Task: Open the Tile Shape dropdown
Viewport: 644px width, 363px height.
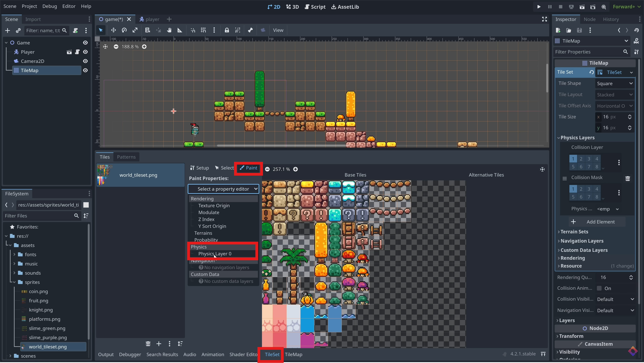Action: [x=614, y=83]
